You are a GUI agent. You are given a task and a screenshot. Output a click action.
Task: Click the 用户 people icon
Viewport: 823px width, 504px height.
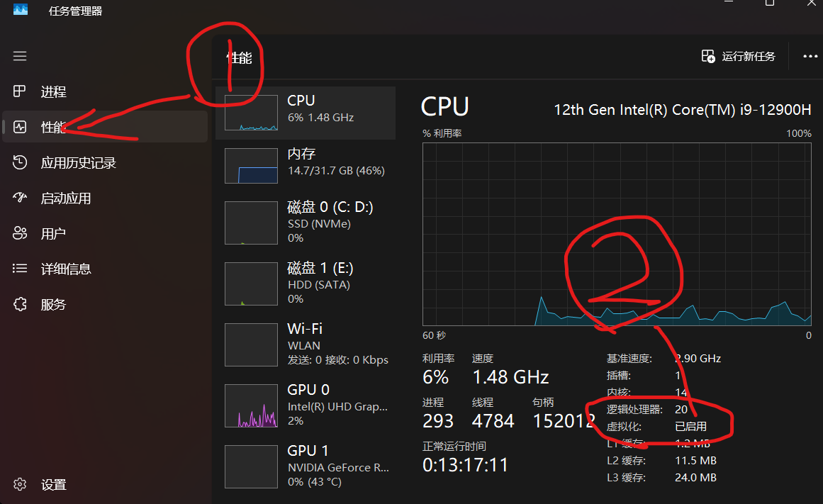pyautogui.click(x=20, y=233)
